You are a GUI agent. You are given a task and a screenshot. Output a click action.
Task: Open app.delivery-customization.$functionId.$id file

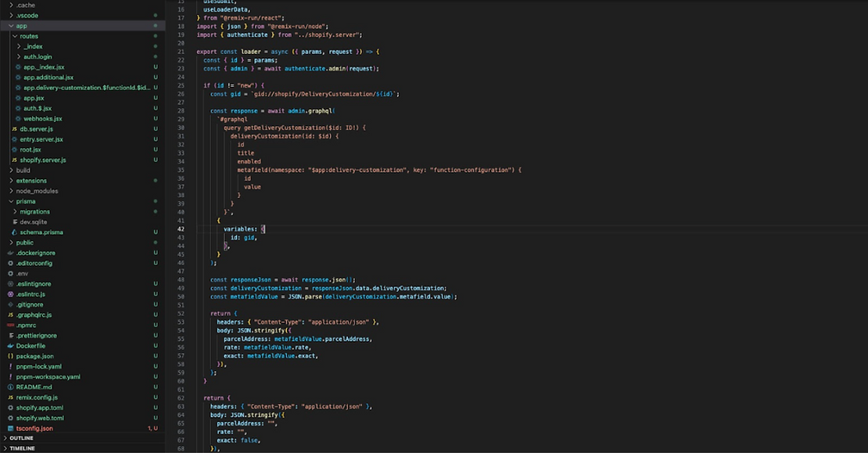[x=82, y=88]
